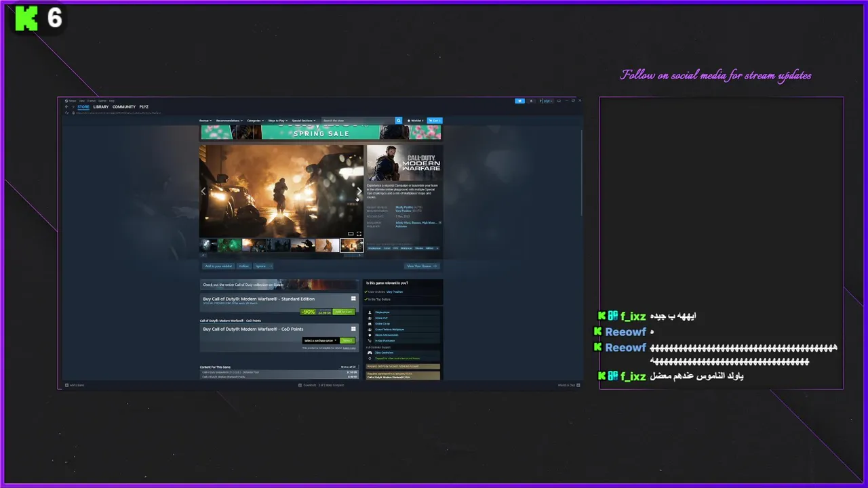Click the Modern Warfare header capsule image

[x=405, y=163]
